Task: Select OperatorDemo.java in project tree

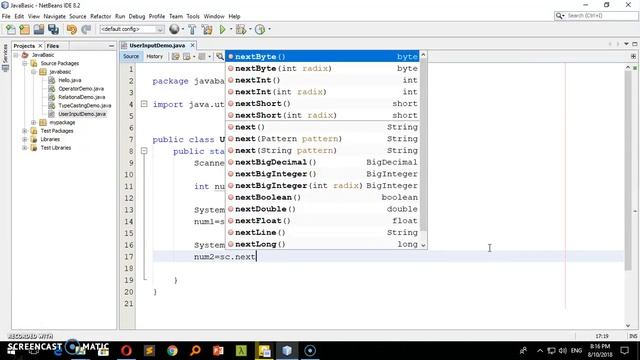Action: pyautogui.click(x=81, y=89)
